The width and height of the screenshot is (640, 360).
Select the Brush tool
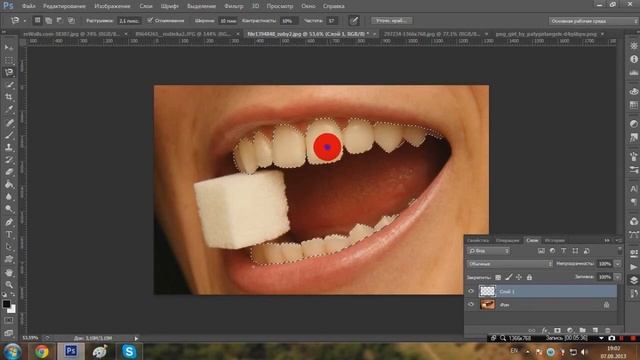pos(9,135)
